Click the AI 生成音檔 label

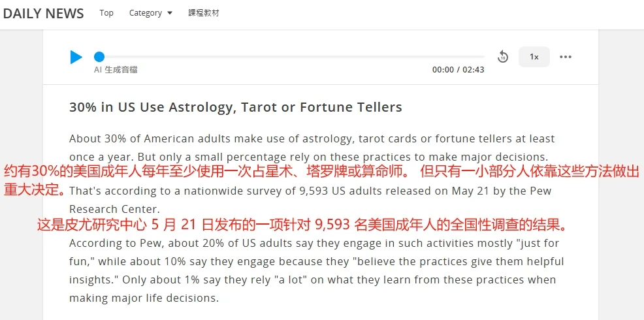click(x=116, y=70)
